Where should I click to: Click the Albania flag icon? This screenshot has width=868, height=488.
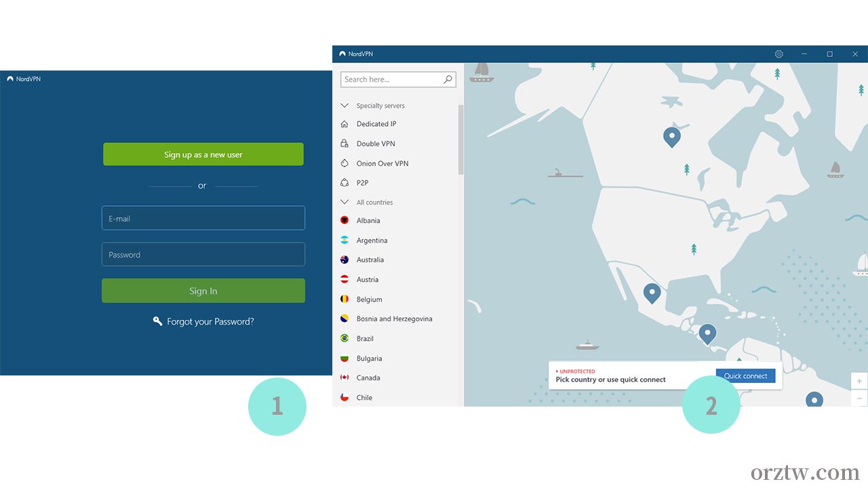pyautogui.click(x=344, y=221)
